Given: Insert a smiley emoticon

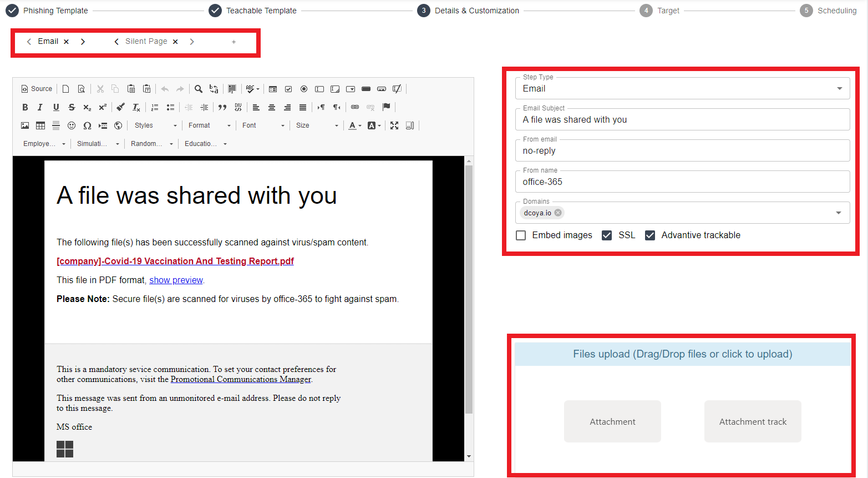Looking at the screenshot, I should point(72,125).
